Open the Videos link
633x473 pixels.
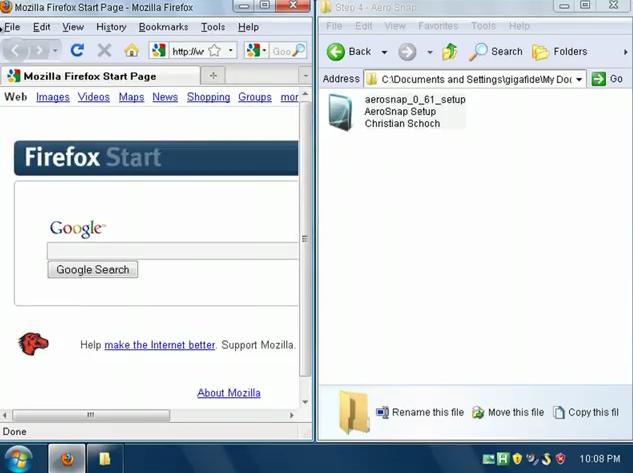[94, 97]
